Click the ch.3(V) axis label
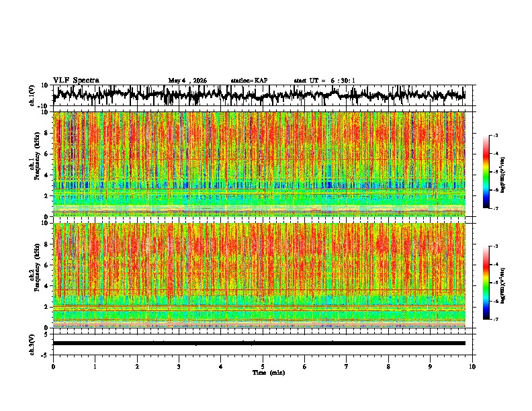 (x=32, y=345)
